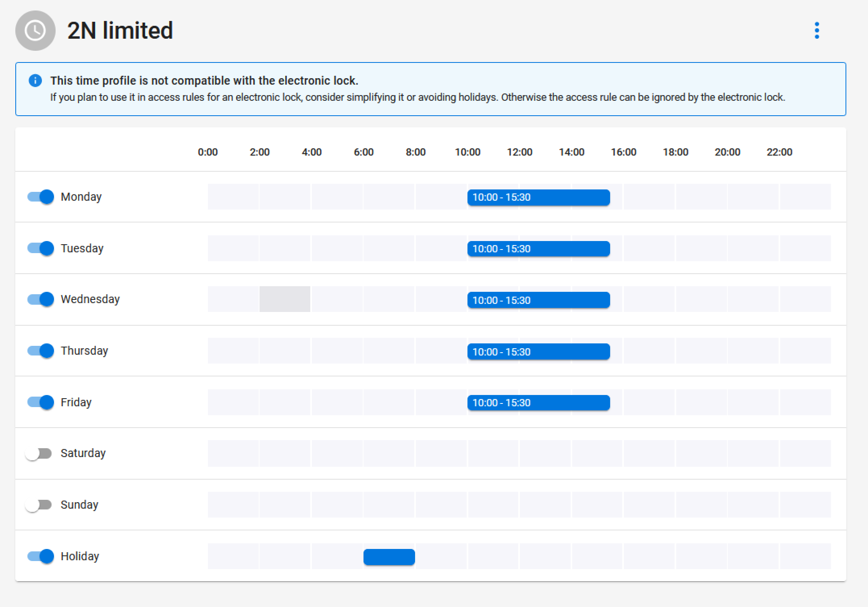Click the blue info icon in the banner

(35, 81)
